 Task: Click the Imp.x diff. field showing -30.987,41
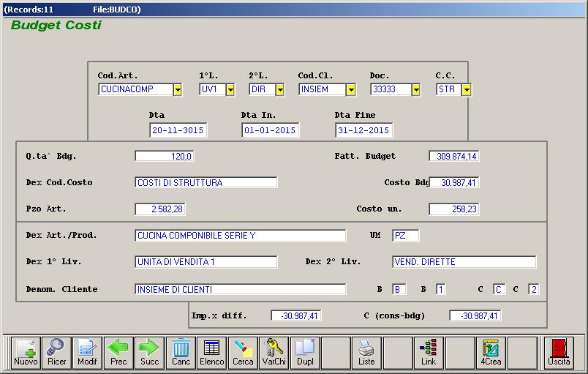[296, 316]
